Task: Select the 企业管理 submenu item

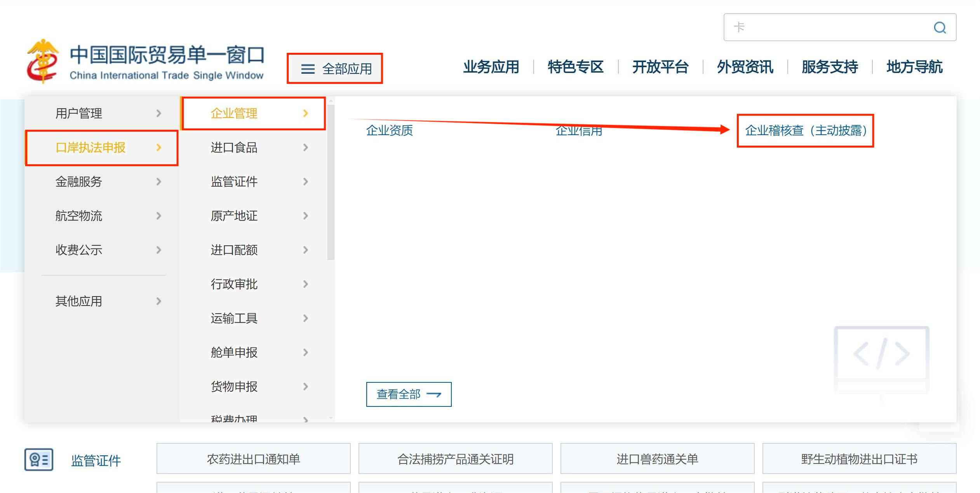Action: pos(234,113)
